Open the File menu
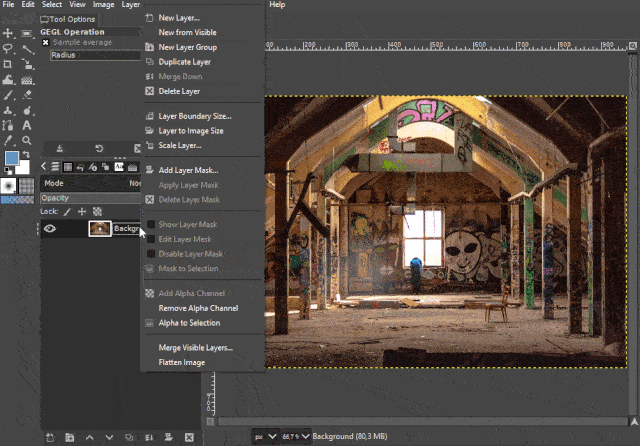Image resolution: width=640 pixels, height=446 pixels. click(x=8, y=4)
